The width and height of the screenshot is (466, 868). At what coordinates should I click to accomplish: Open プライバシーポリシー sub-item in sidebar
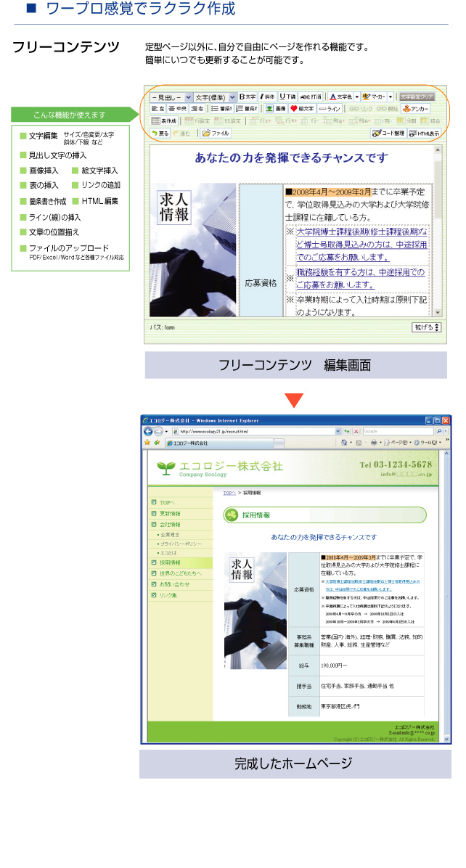(181, 544)
